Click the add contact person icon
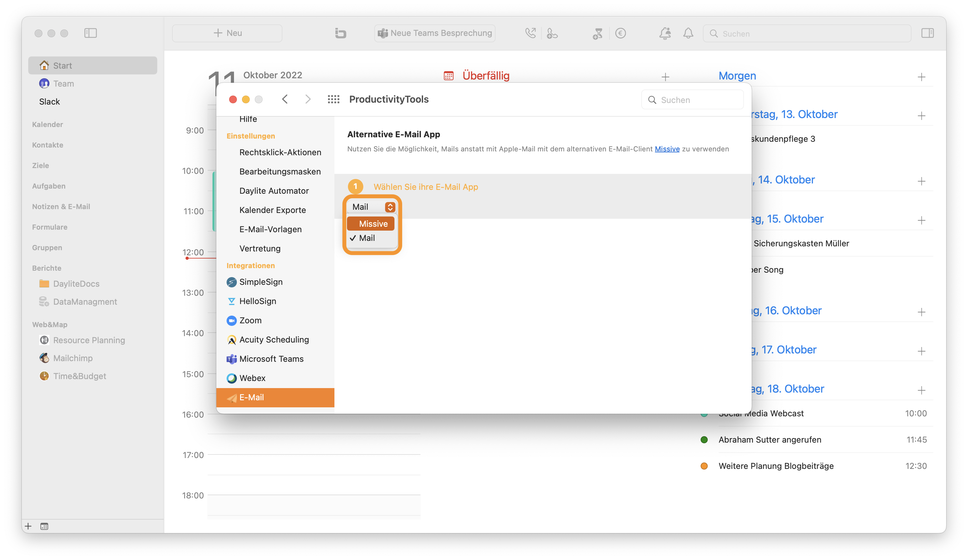This screenshot has height=560, width=968. click(552, 33)
